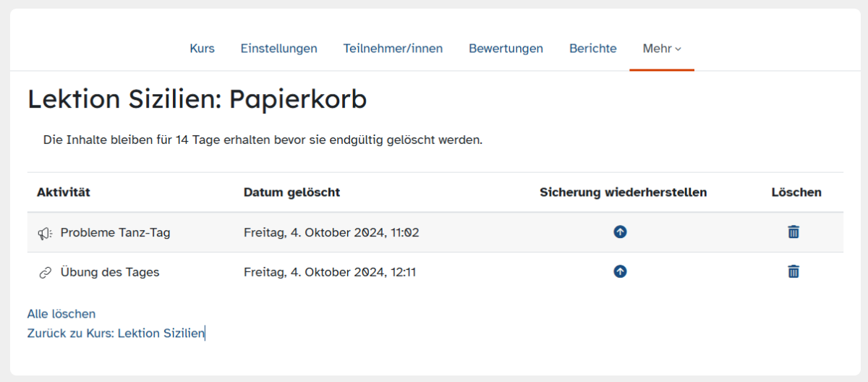Open the Bewertungen tab

click(x=506, y=48)
